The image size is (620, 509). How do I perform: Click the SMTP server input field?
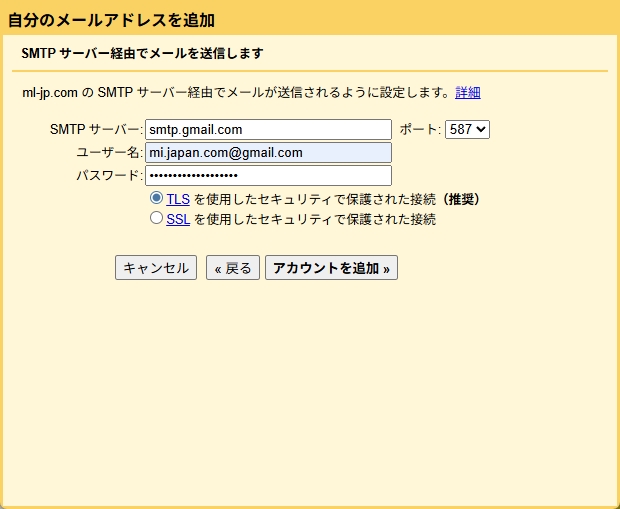click(268, 130)
